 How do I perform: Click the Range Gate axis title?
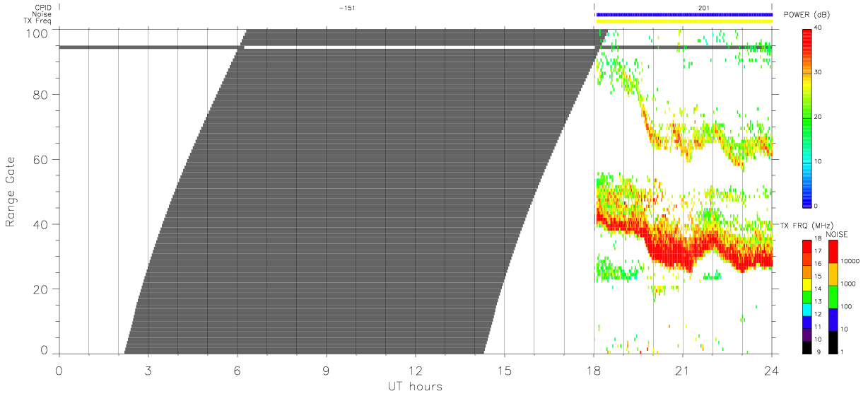[11, 191]
